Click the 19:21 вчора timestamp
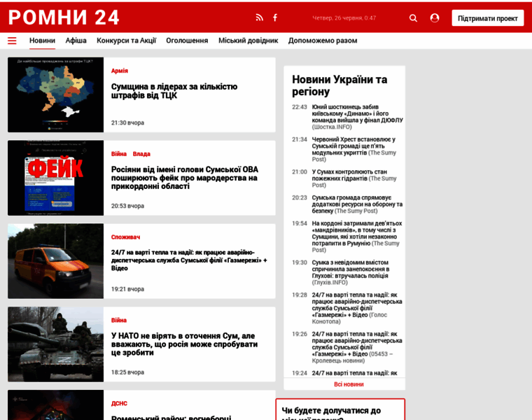This screenshot has width=532, height=420. [127, 289]
